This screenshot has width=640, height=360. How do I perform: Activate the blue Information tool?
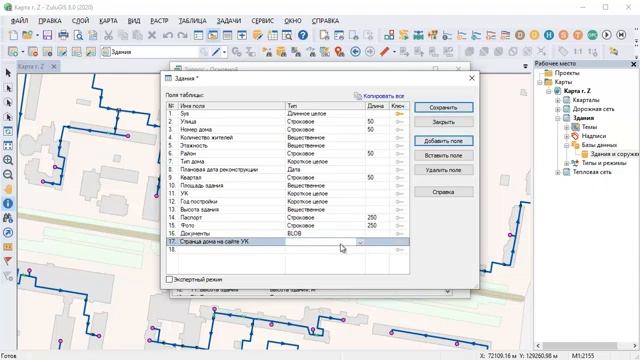8,203
